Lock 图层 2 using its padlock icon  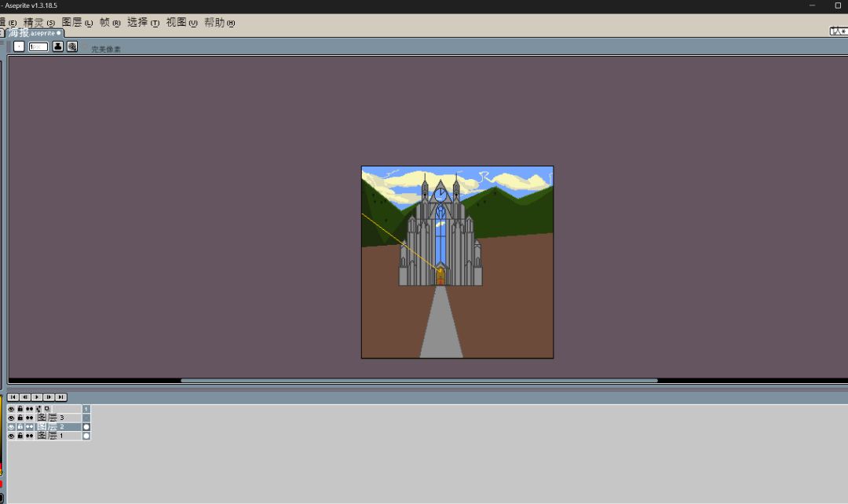point(20,426)
